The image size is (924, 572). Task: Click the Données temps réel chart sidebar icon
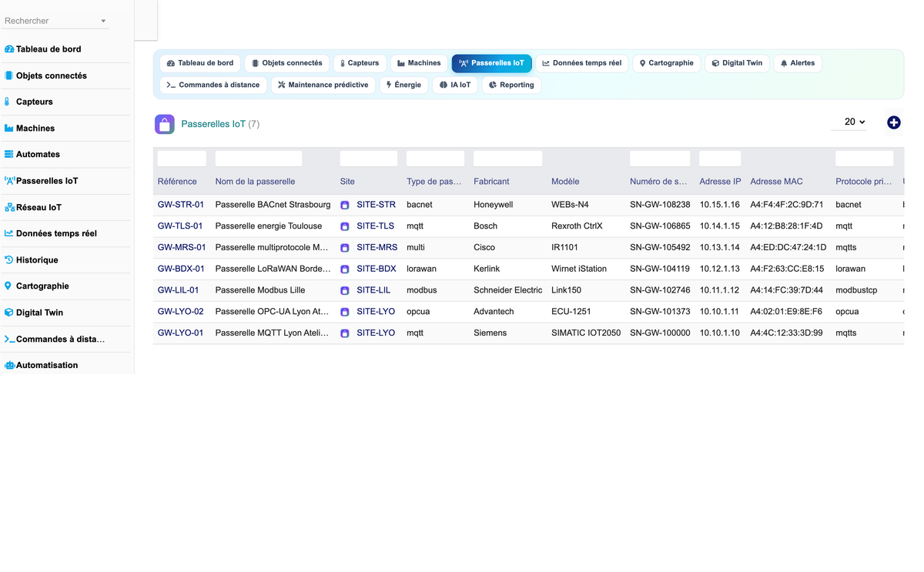pos(9,233)
